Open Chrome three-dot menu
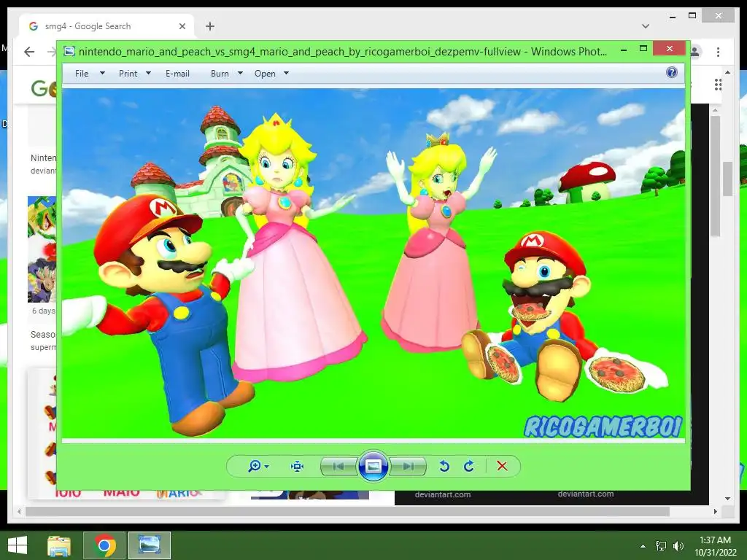The width and height of the screenshot is (747, 560). [718, 52]
